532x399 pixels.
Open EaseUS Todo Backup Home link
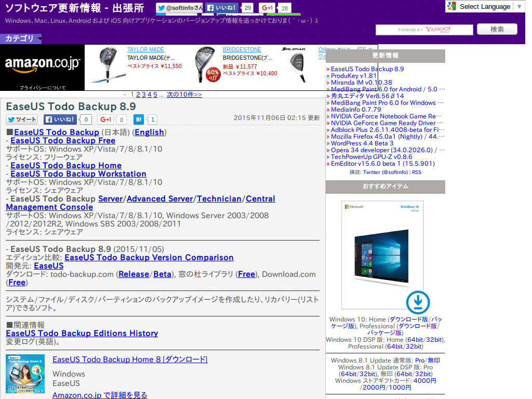click(x=66, y=166)
